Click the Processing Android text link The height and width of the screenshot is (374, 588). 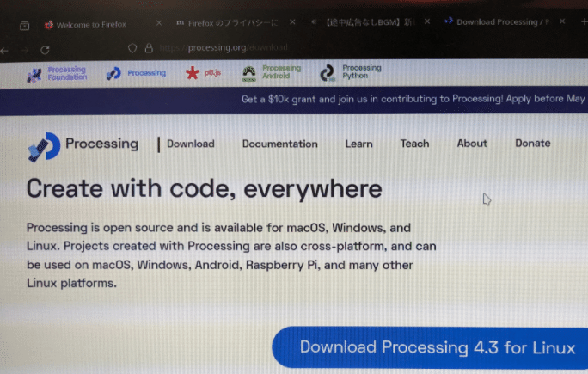282,72
